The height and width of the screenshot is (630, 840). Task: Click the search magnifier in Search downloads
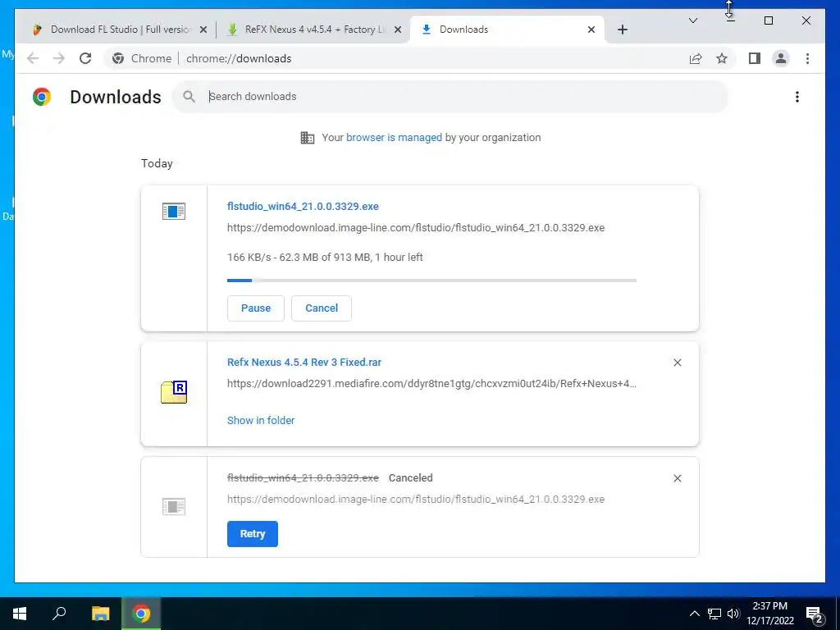click(x=189, y=97)
